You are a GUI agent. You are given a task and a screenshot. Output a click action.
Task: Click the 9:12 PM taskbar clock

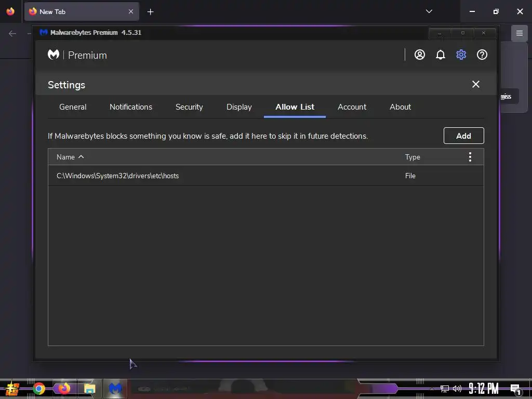[484, 389]
